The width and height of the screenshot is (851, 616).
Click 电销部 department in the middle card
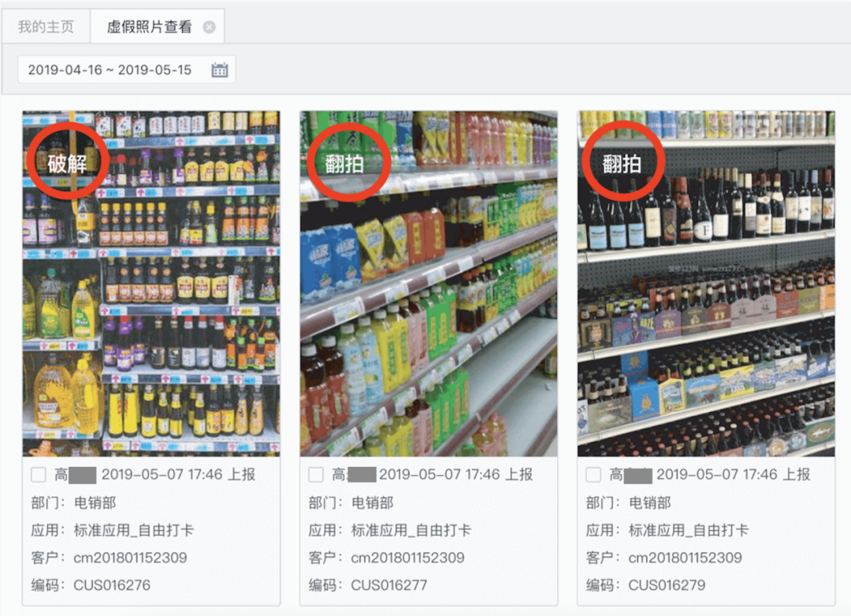click(x=372, y=503)
